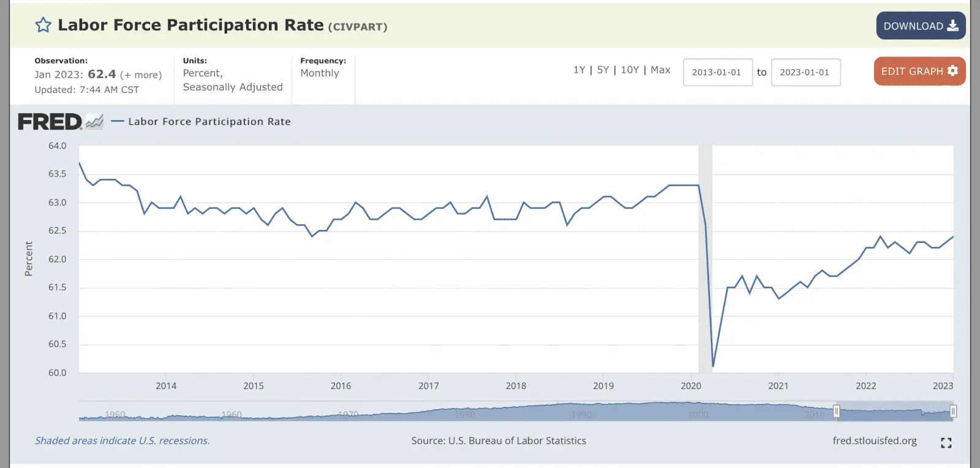Click the chart line icon beside FRED
This screenshot has width=980, height=468.
94,121
